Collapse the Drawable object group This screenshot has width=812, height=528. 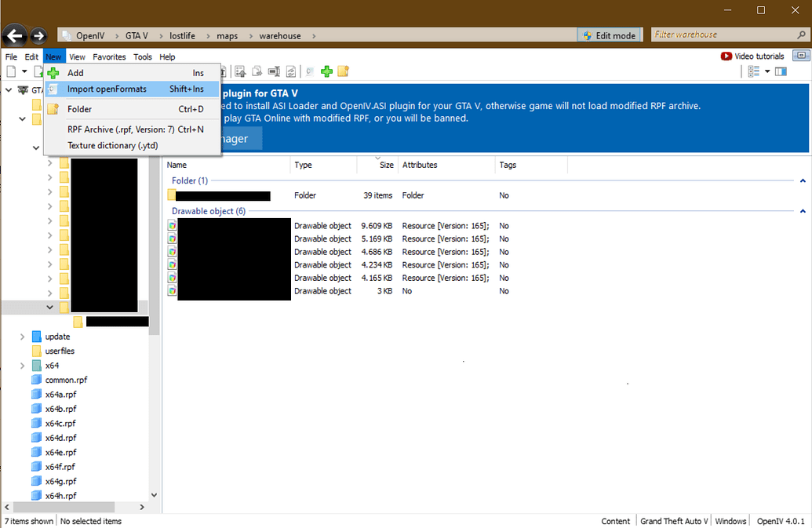click(x=802, y=211)
